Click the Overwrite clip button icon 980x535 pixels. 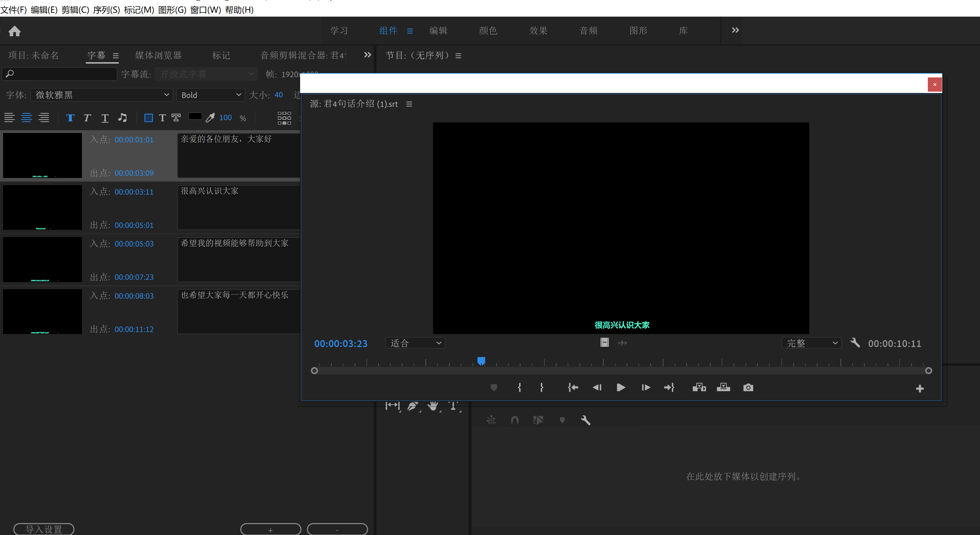[723, 387]
